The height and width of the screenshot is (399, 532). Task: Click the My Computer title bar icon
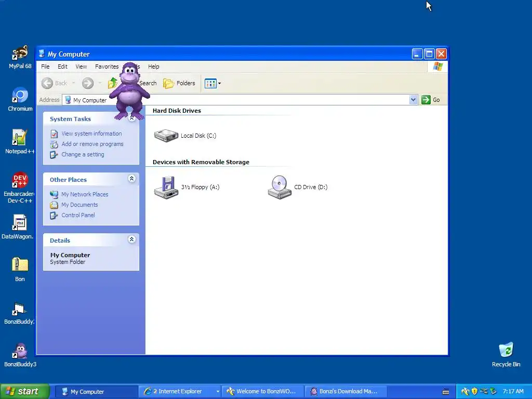pyautogui.click(x=42, y=54)
